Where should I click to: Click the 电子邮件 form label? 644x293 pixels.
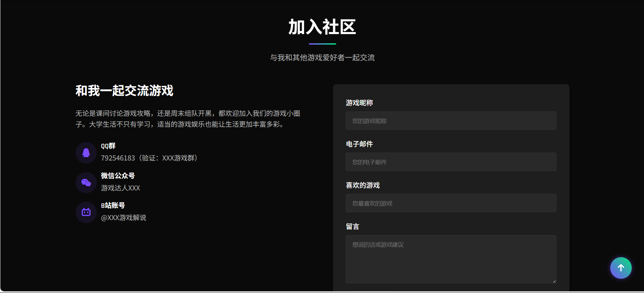point(359,144)
